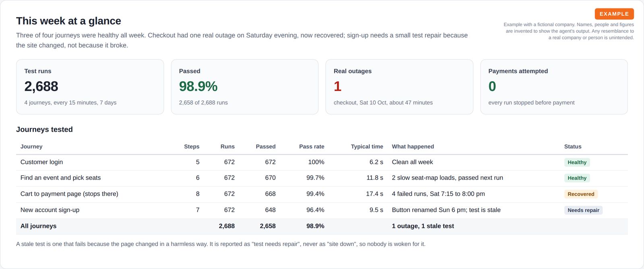Click 'Button renamed Sun 6 pm; test is stale'
This screenshot has width=644, height=269.
(446, 210)
